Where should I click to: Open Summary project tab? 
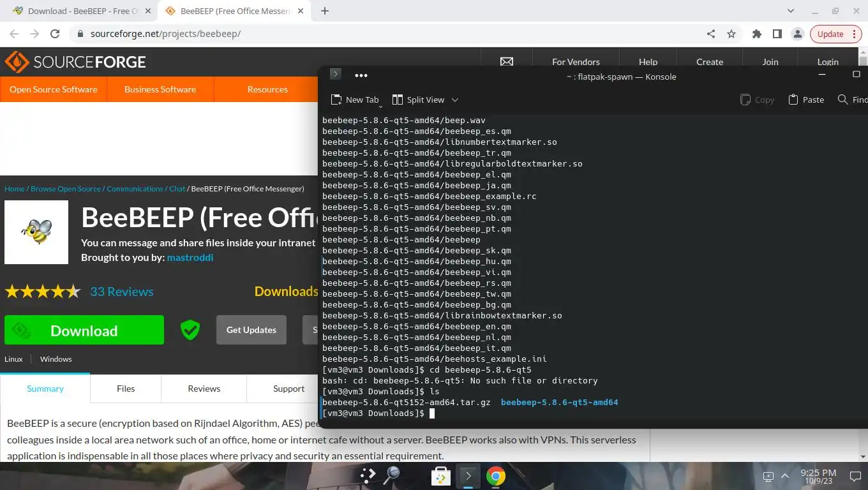[x=45, y=389]
